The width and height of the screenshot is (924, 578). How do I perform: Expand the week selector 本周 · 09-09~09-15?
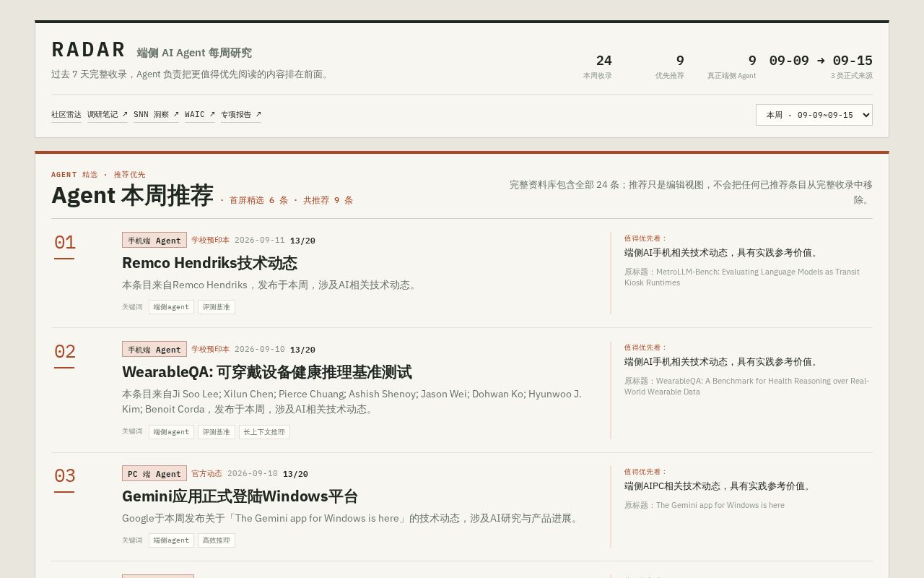(814, 115)
